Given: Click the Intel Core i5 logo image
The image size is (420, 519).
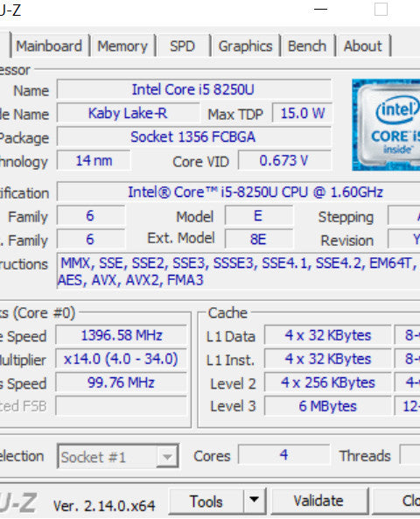Looking at the screenshot, I should point(386,125).
